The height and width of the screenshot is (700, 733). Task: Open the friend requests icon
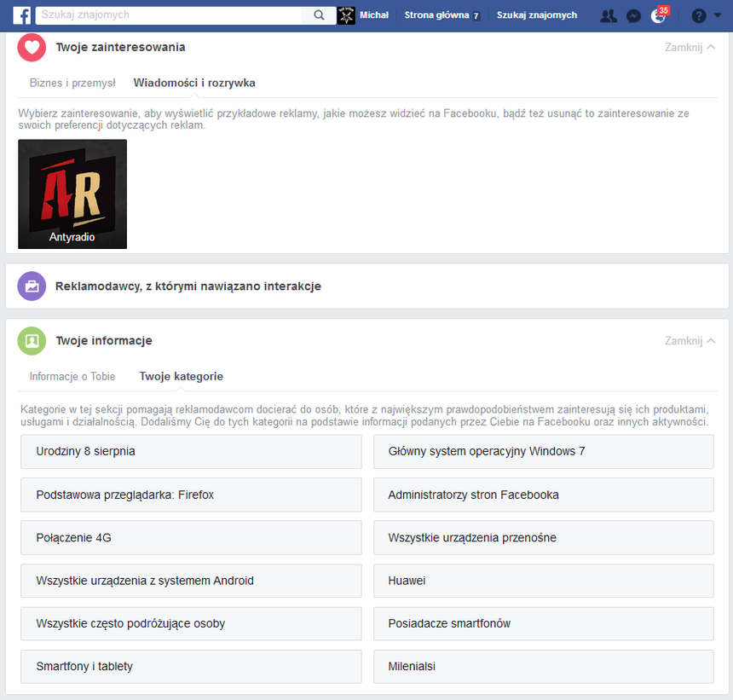click(609, 16)
